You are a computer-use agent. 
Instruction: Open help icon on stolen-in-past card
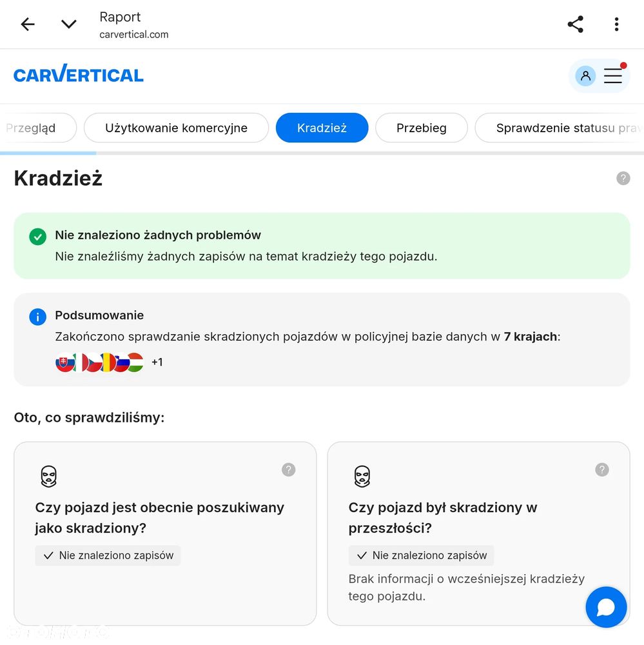[601, 470]
